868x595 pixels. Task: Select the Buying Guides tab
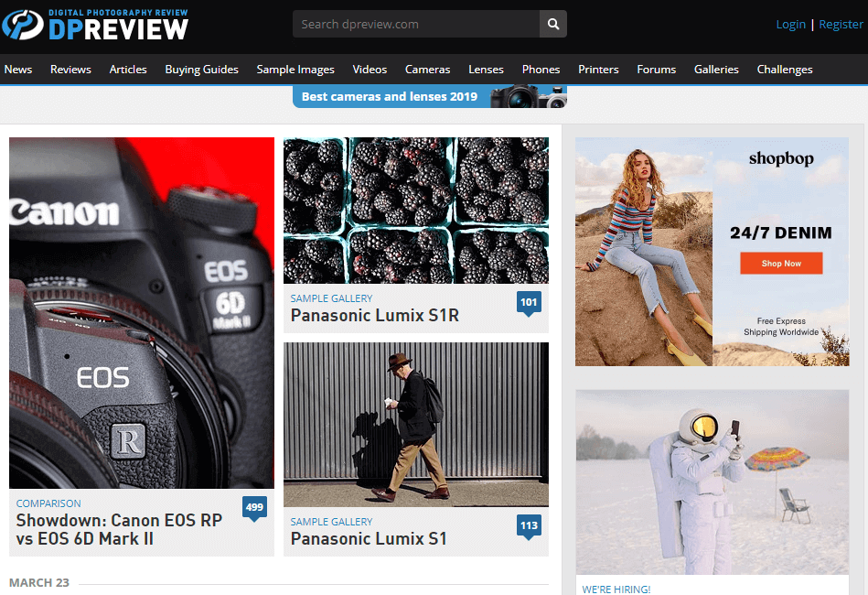pos(201,69)
